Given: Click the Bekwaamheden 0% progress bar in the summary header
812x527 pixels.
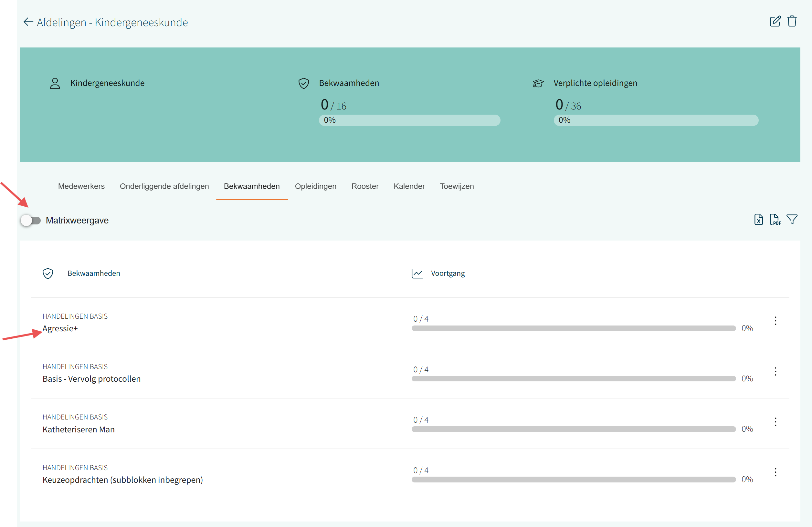Looking at the screenshot, I should (x=409, y=120).
